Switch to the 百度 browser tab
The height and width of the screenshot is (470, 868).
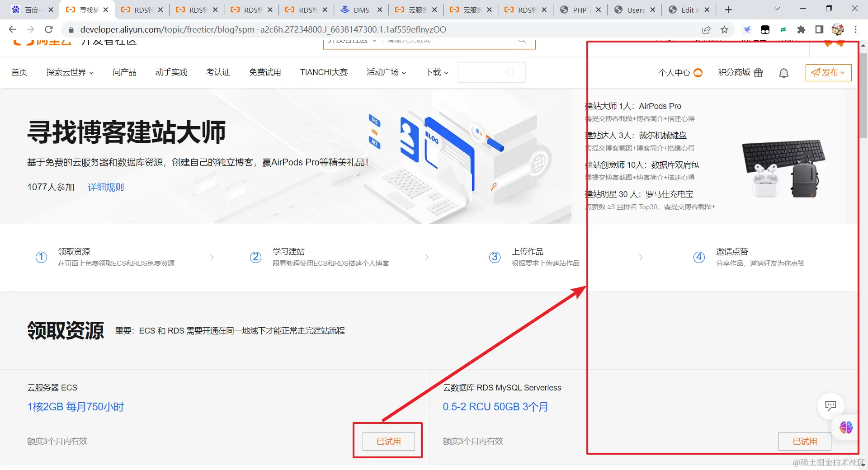pyautogui.click(x=32, y=10)
